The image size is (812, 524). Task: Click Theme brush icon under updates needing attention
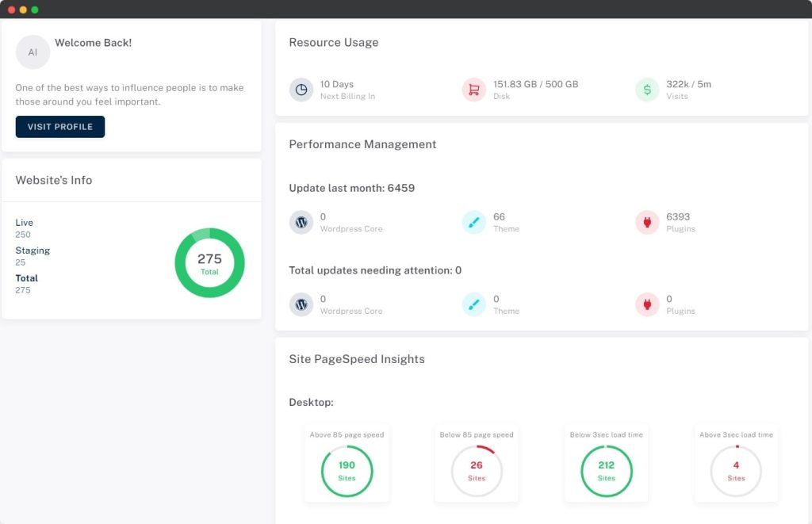[474, 304]
